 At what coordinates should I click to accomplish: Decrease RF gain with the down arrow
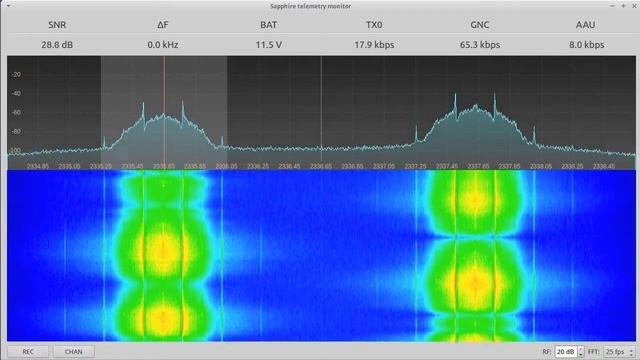click(x=581, y=354)
